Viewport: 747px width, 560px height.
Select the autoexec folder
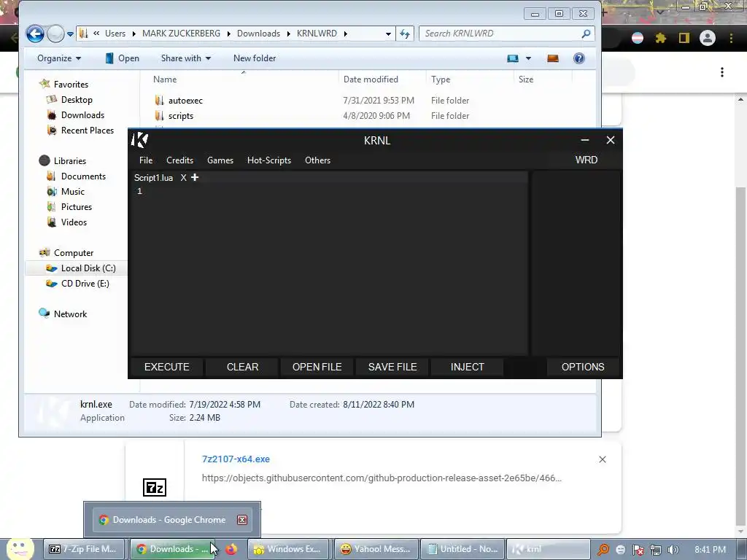coord(185,101)
